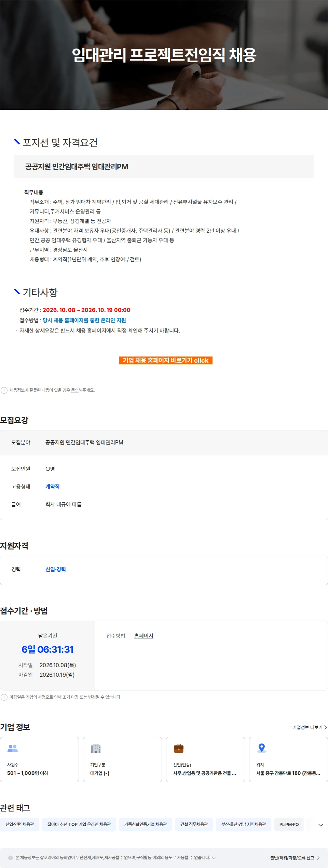
Task: Click the deadline date 2026.10.19(월)
Action: point(57,675)
